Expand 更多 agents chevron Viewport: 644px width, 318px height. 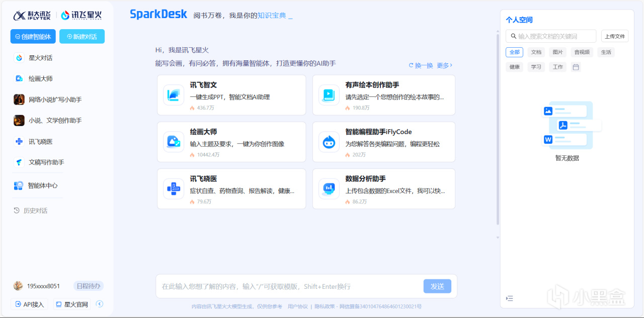pos(451,65)
